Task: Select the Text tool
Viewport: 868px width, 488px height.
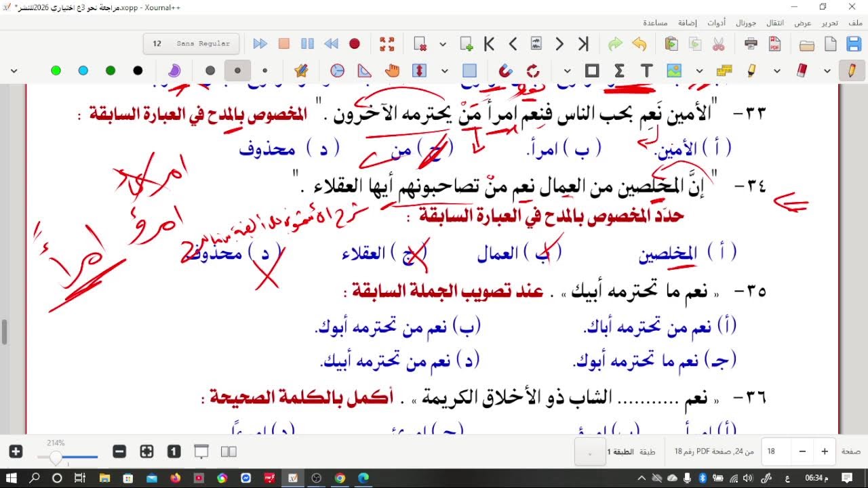Action: (x=646, y=70)
